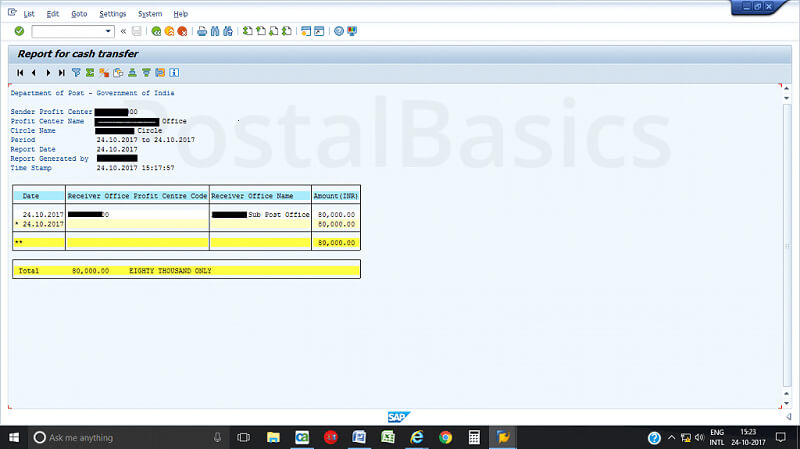Screen dimensions: 800x449
Task: Open the command field dropdown arrow
Action: [x=109, y=31]
